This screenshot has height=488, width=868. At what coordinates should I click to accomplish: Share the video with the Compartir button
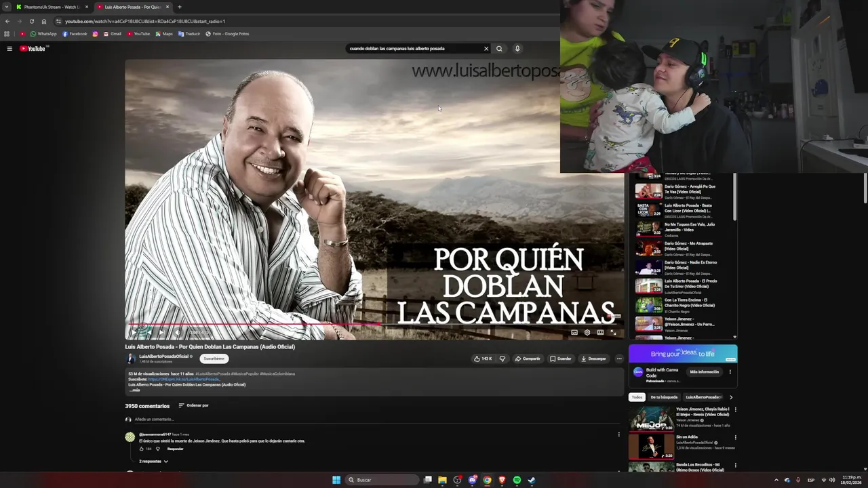click(x=528, y=359)
